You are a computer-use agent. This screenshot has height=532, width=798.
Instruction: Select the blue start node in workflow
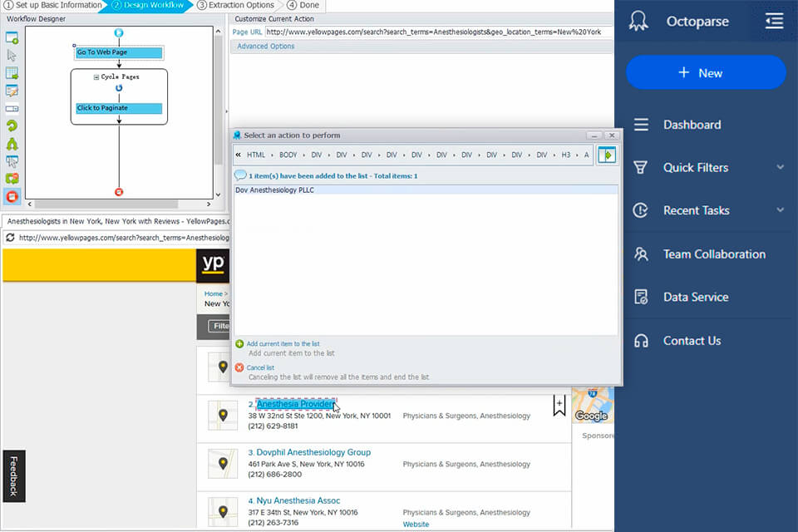pyautogui.click(x=119, y=32)
